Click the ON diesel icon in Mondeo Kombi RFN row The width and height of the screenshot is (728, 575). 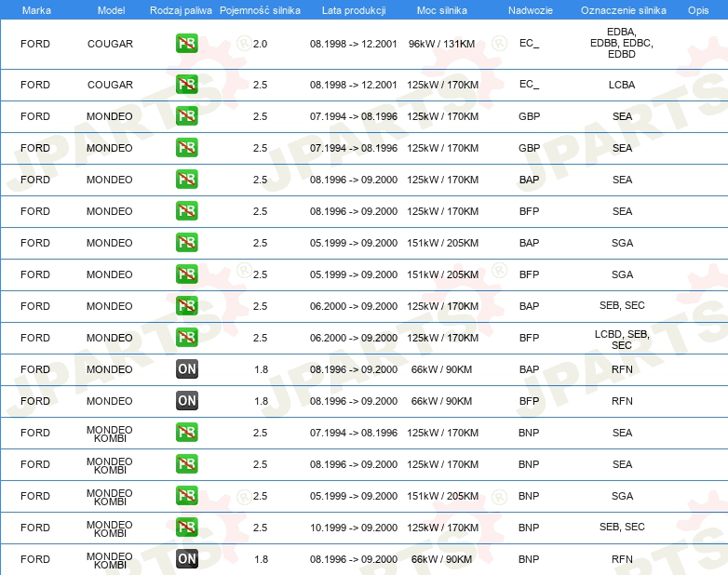click(x=186, y=559)
